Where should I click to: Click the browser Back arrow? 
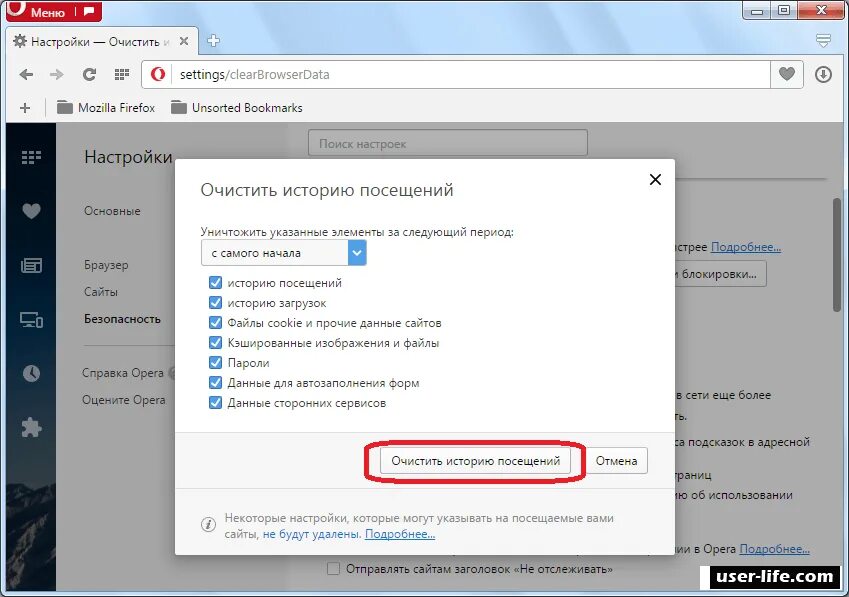point(26,74)
